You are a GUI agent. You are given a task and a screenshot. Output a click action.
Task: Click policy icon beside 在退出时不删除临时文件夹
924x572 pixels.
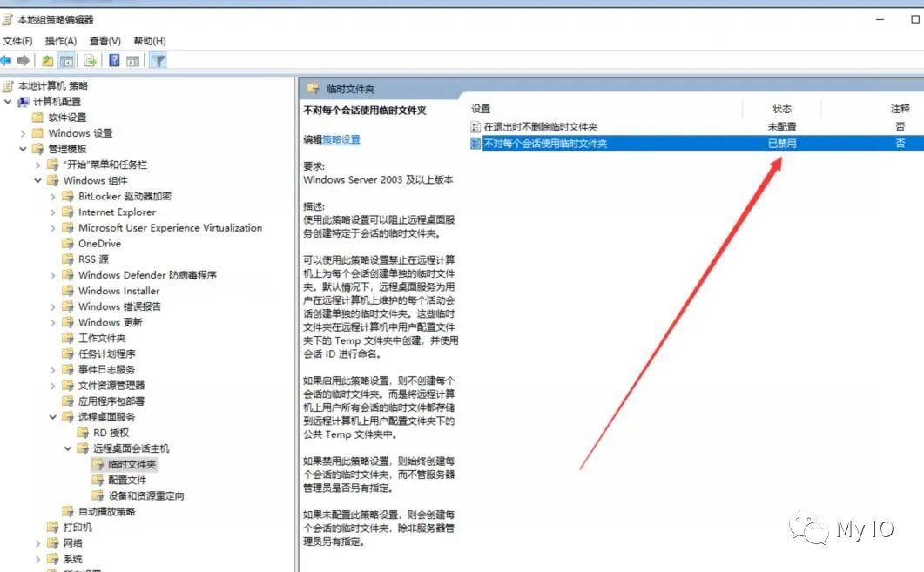475,126
